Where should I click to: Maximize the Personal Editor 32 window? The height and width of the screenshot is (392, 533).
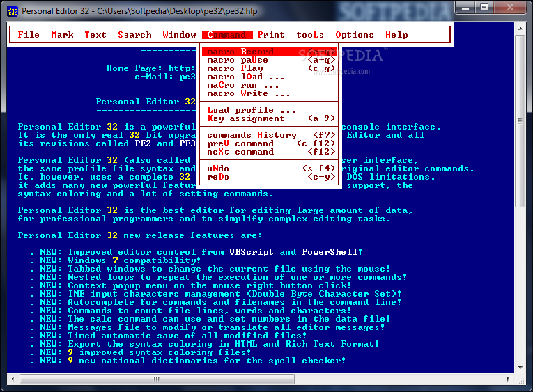click(484, 8)
